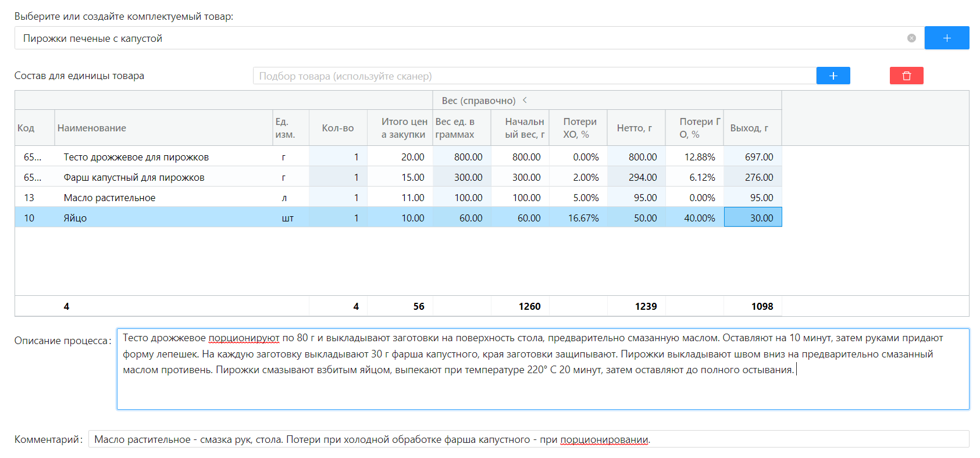Sort by Наименование column header
This screenshot has width=980, height=458.
pyautogui.click(x=163, y=128)
